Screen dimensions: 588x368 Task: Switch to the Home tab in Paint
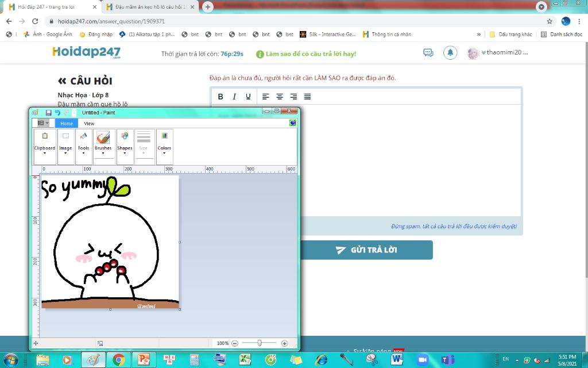point(67,123)
